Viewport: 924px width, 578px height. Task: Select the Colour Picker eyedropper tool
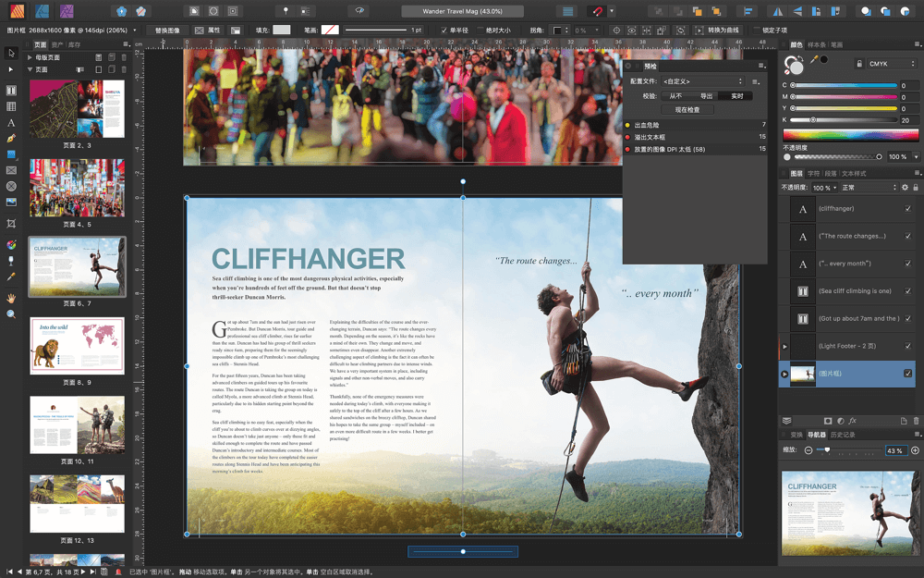10,277
